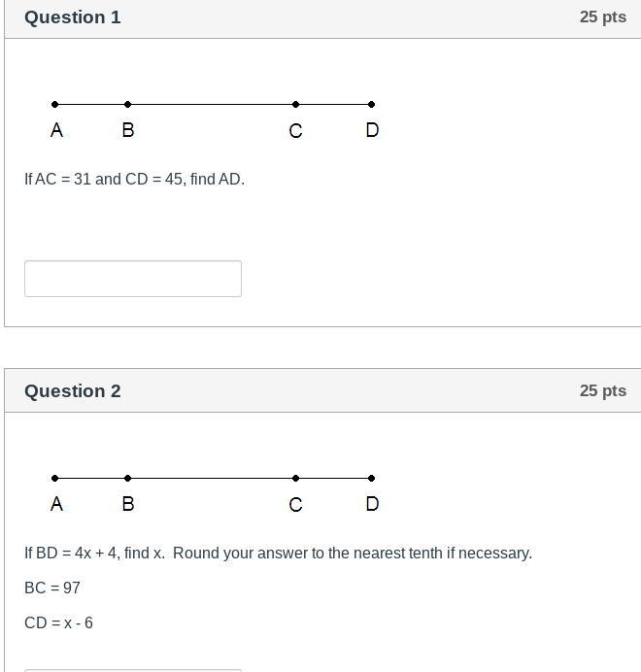Click the Question 1 answer input box
The width and height of the screenshot is (641, 672).
pos(132,279)
